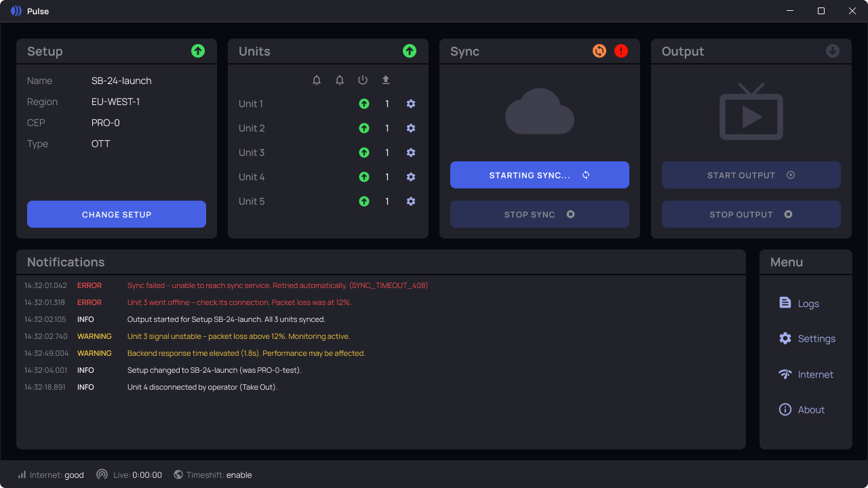
Task: Click the Starting Sync button
Action: click(540, 175)
